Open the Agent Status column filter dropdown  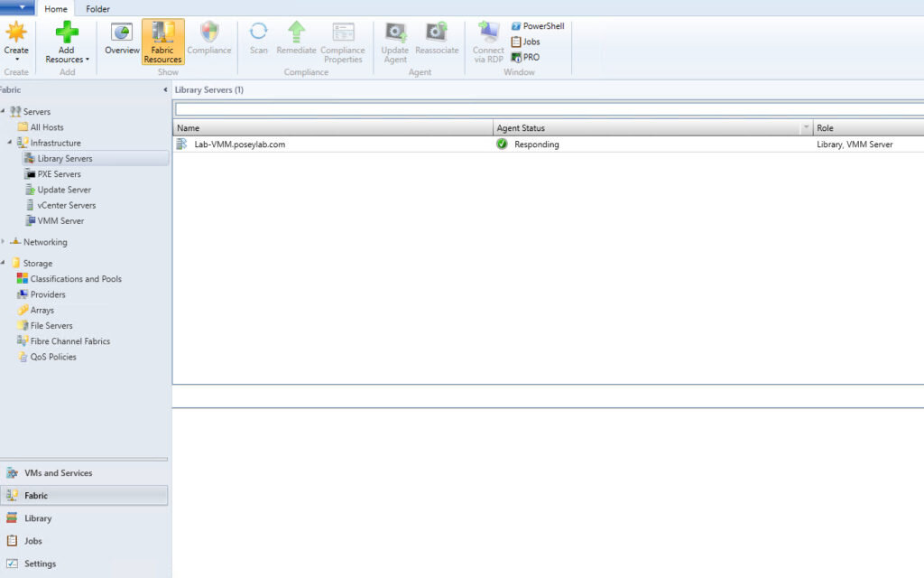click(806, 127)
